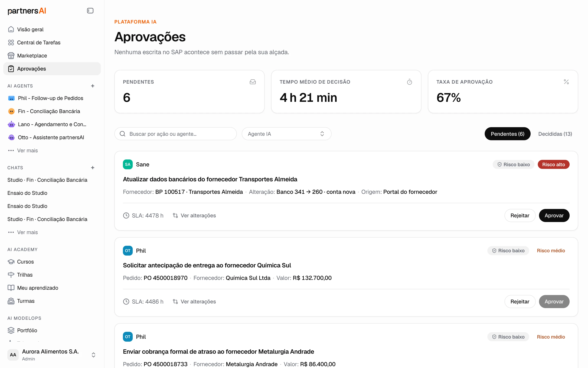The height and width of the screenshot is (368, 588).
Task: Open Cursos in AI Academy
Action: click(x=52, y=262)
